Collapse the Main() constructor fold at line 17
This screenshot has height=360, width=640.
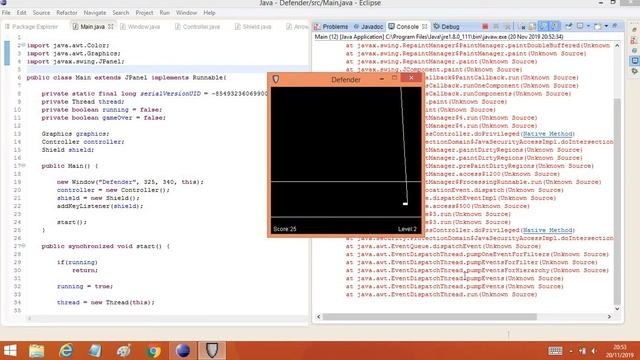pyautogui.click(x=23, y=166)
